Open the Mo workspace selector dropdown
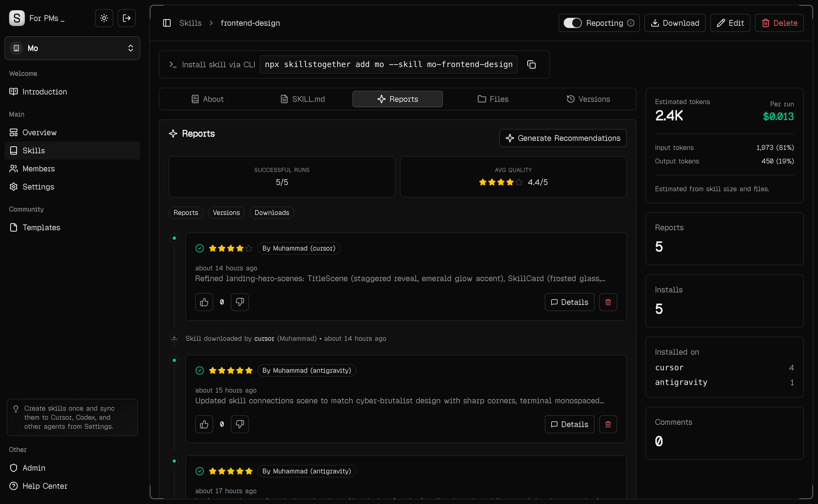The width and height of the screenshot is (818, 504). coord(72,48)
